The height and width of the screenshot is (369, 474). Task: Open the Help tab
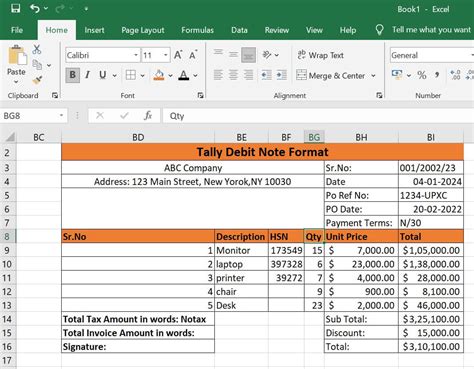348,30
